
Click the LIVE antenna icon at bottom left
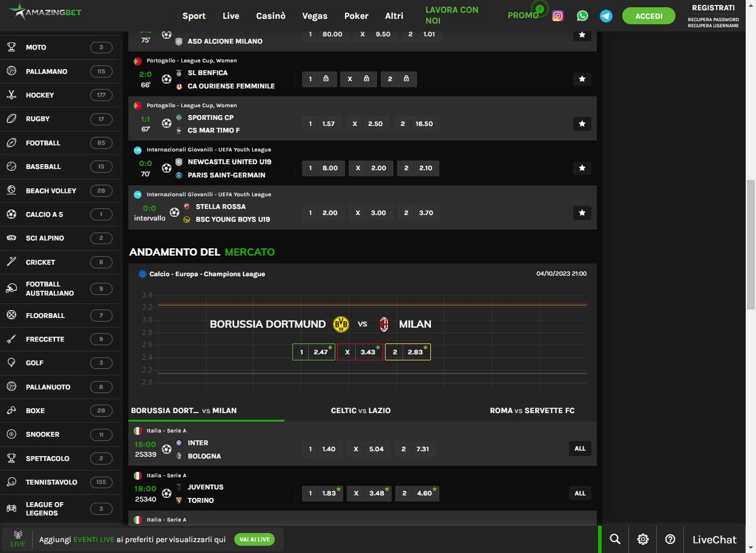click(18, 538)
